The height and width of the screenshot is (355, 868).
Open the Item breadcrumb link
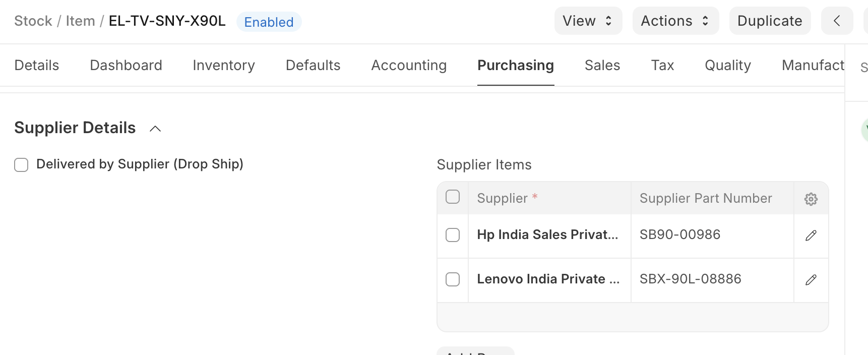point(80,21)
